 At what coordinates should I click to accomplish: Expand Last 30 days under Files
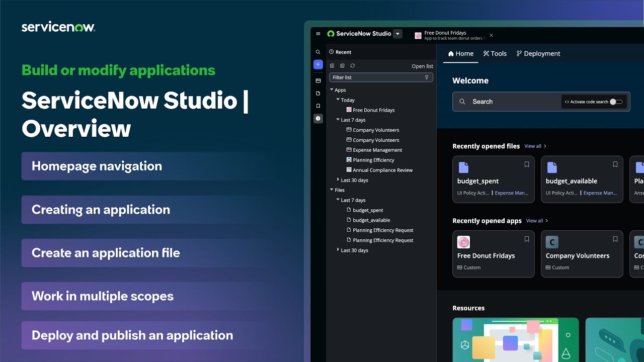point(337,250)
